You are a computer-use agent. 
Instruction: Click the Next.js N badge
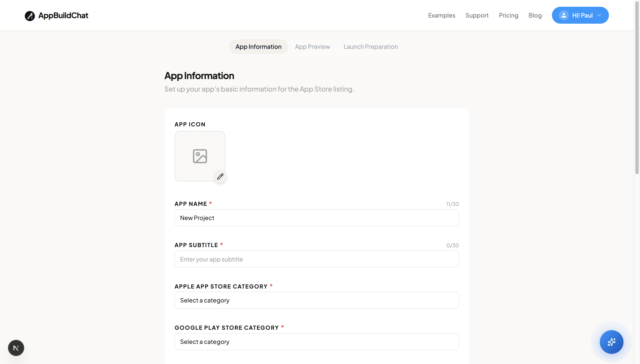(x=16, y=348)
